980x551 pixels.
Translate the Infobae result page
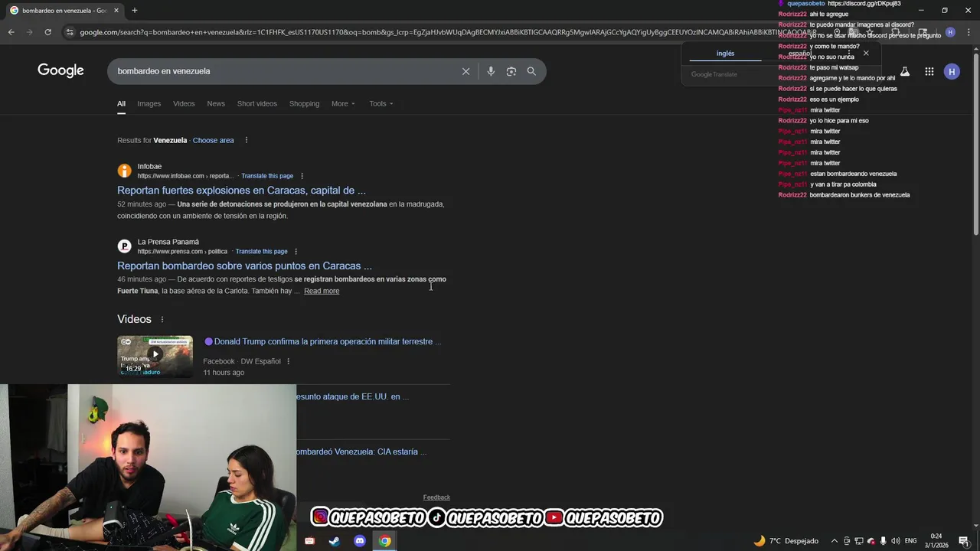pos(267,176)
